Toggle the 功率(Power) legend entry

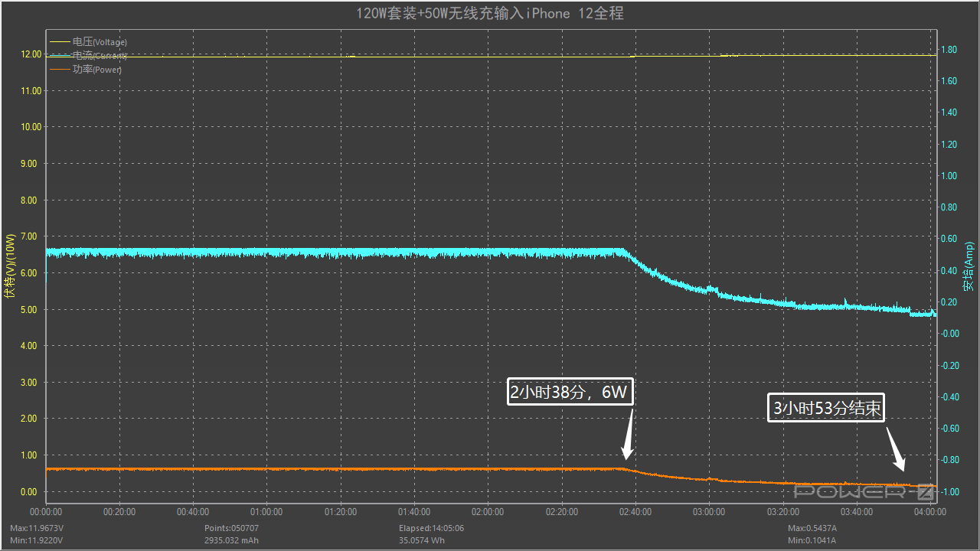point(97,70)
